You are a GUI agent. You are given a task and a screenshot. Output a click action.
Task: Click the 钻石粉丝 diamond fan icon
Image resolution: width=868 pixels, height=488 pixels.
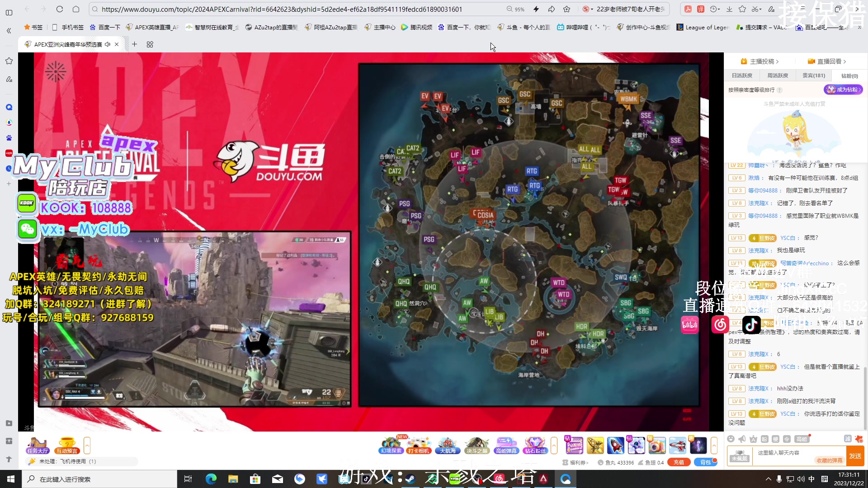click(535, 446)
